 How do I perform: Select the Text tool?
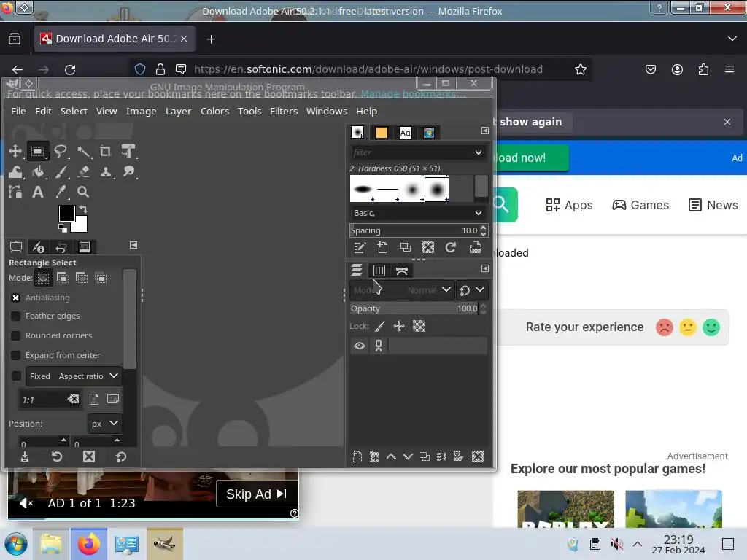tap(38, 192)
